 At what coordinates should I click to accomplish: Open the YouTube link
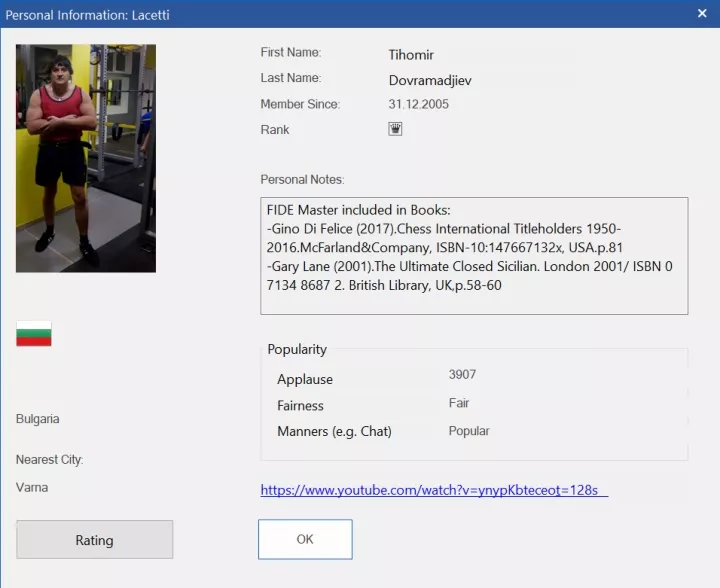coord(434,490)
